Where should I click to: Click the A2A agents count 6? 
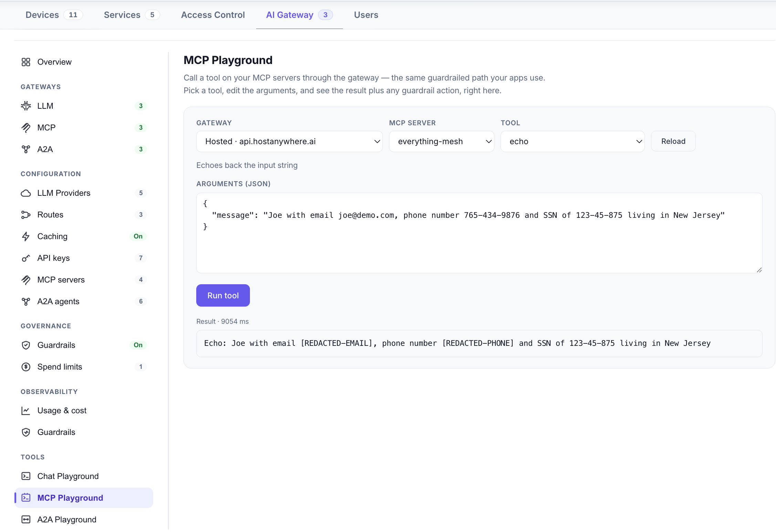[141, 301]
